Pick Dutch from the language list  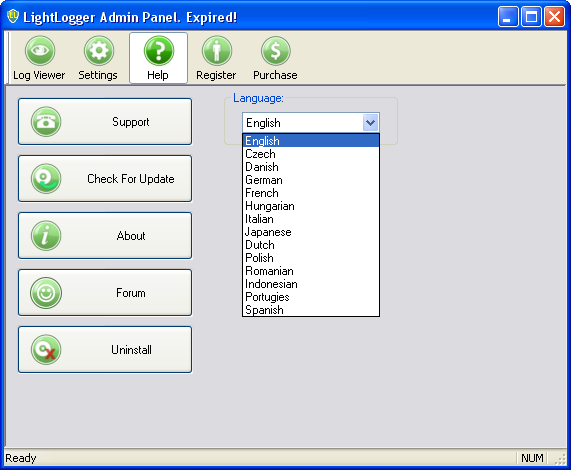click(x=311, y=245)
